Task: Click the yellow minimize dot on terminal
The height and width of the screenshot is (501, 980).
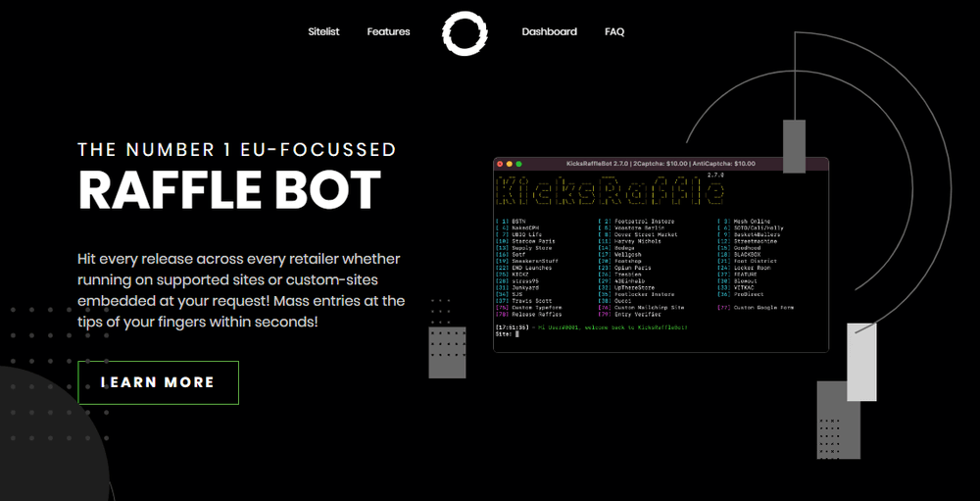Action: pyautogui.click(x=509, y=164)
